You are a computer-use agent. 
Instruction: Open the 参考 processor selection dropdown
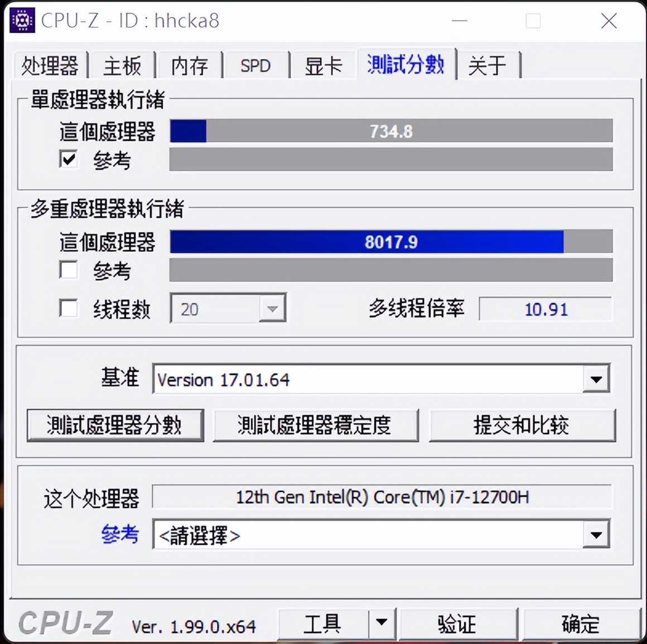tap(596, 535)
